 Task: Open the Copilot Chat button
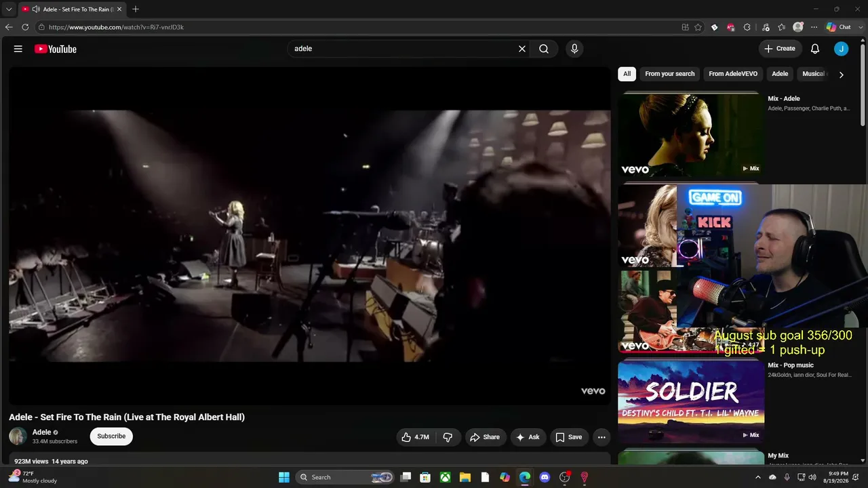point(839,27)
